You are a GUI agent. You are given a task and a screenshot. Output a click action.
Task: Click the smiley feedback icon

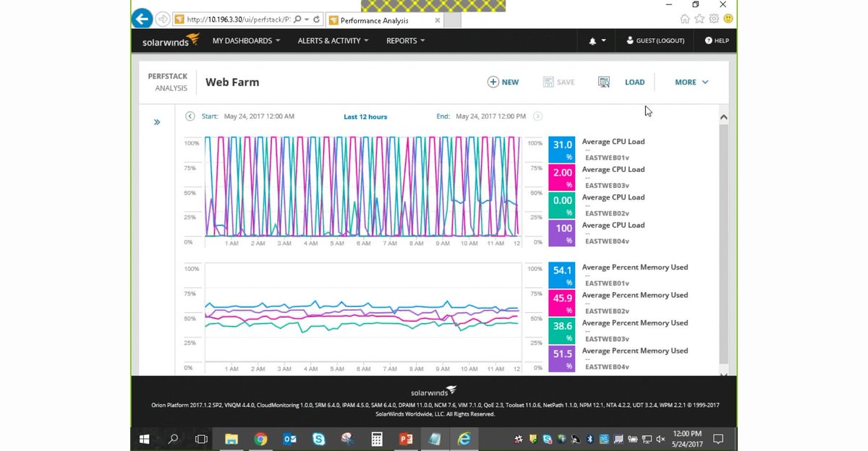click(728, 19)
